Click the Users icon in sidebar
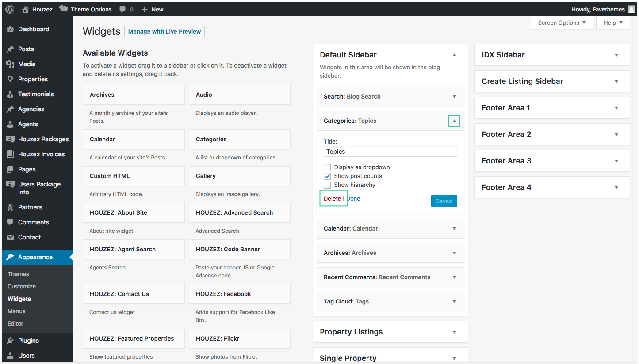Screen dimensions: 639x364 (x=10, y=356)
